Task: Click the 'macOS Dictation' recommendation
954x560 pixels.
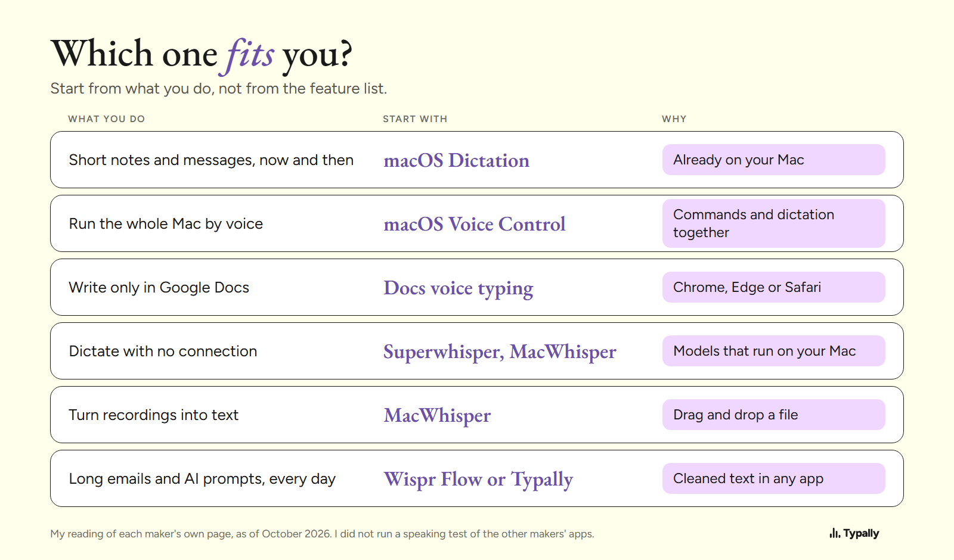Action: 457,160
